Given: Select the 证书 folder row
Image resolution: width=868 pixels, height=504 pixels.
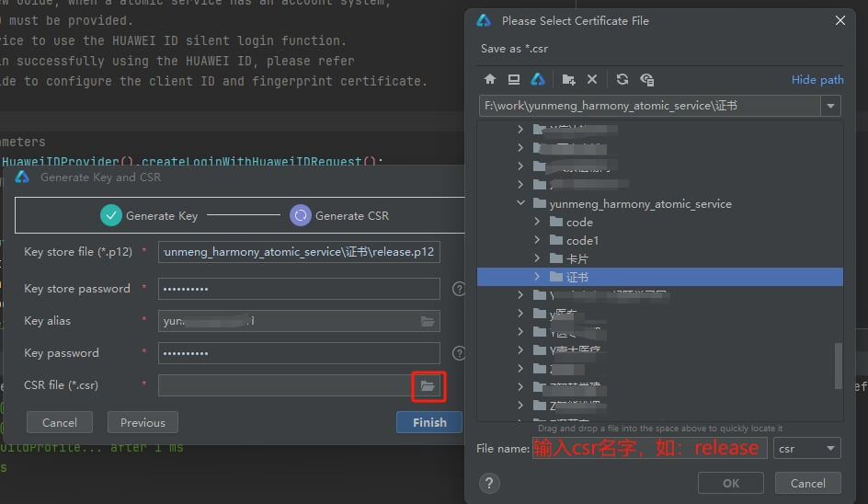Looking at the screenshot, I should click(660, 277).
